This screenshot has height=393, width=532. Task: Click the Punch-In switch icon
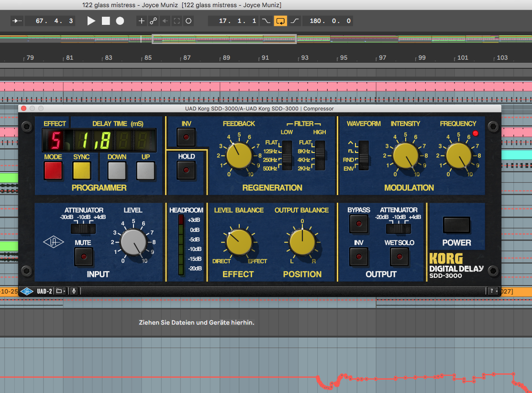pyautogui.click(x=266, y=21)
